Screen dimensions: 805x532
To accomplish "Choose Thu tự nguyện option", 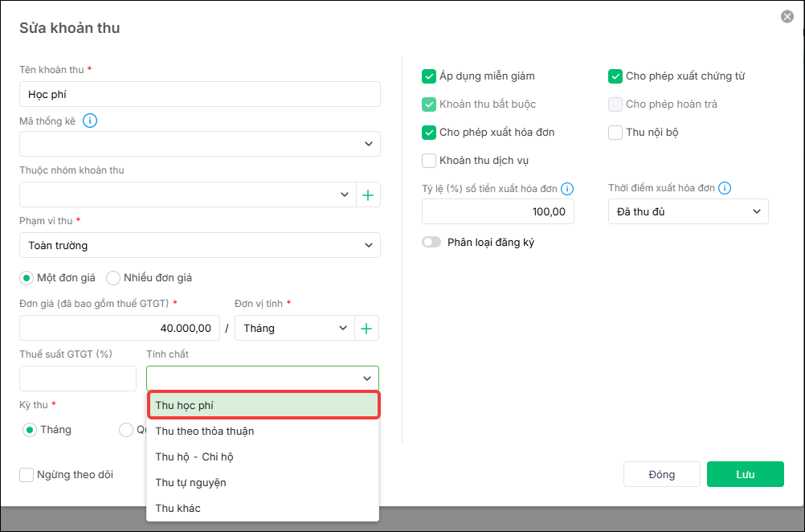I will (x=263, y=482).
